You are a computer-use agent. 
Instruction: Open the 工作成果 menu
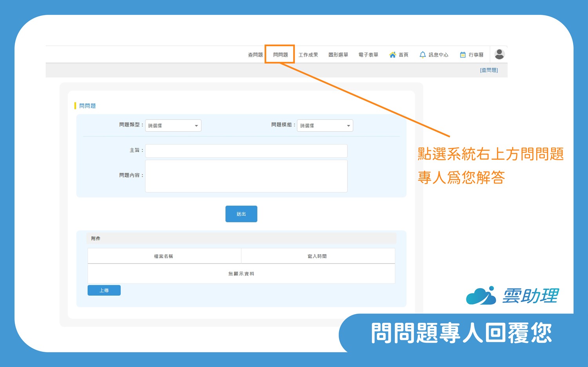(308, 55)
